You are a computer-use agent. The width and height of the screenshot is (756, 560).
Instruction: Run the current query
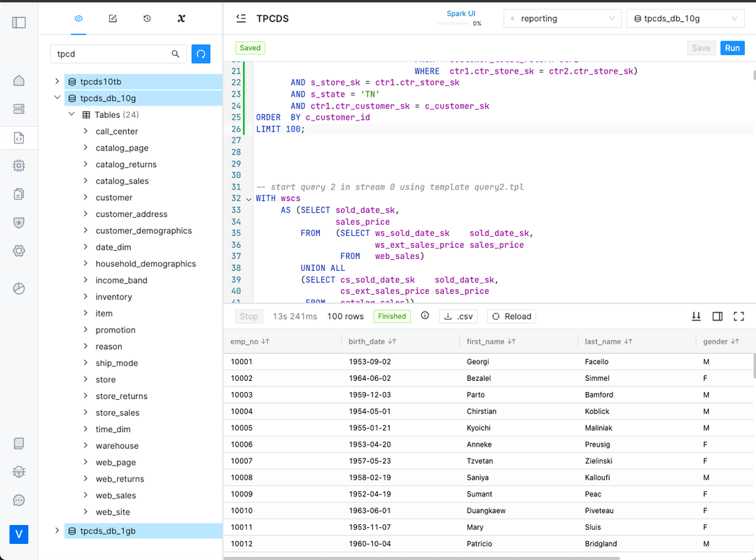coord(732,48)
